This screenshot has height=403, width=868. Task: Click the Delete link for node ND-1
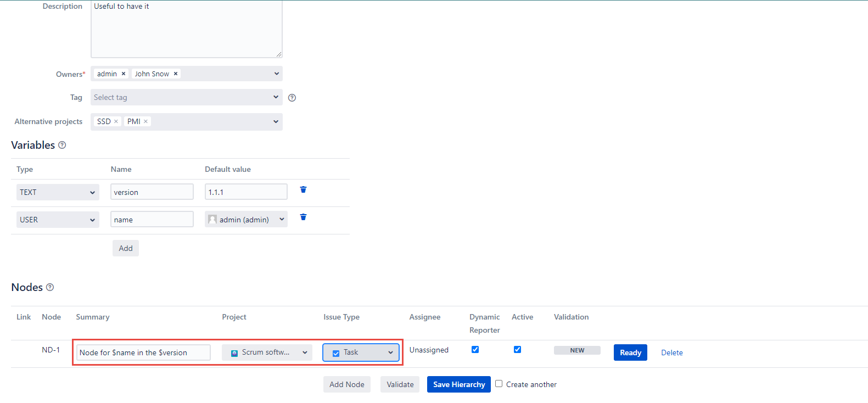(x=671, y=352)
